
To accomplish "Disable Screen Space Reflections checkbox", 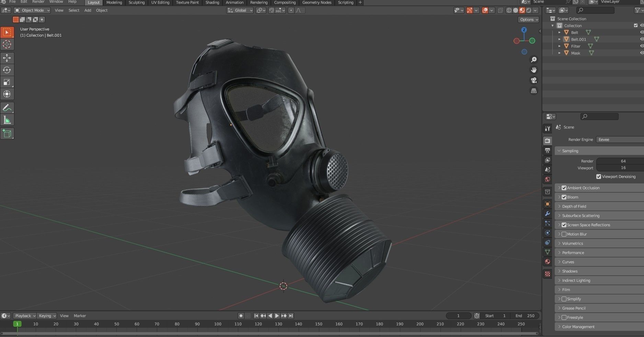I will [x=564, y=225].
